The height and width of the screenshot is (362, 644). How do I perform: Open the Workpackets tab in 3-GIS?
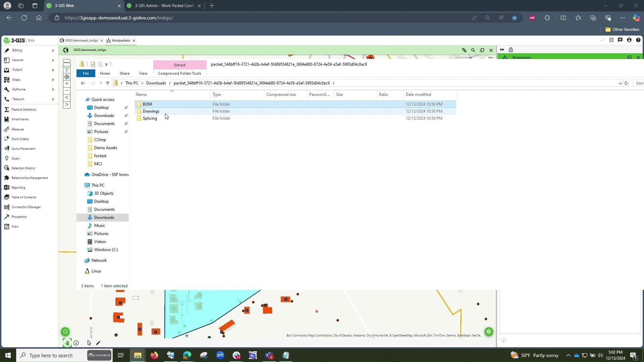click(120, 40)
